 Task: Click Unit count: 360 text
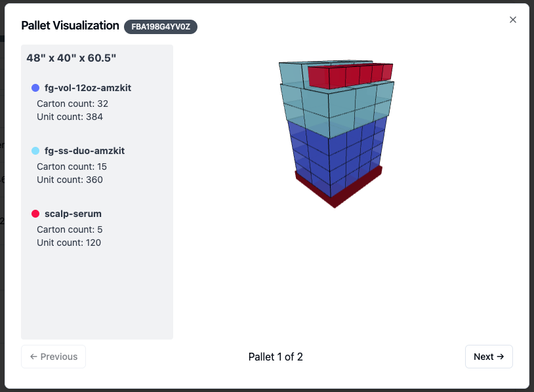(70, 180)
